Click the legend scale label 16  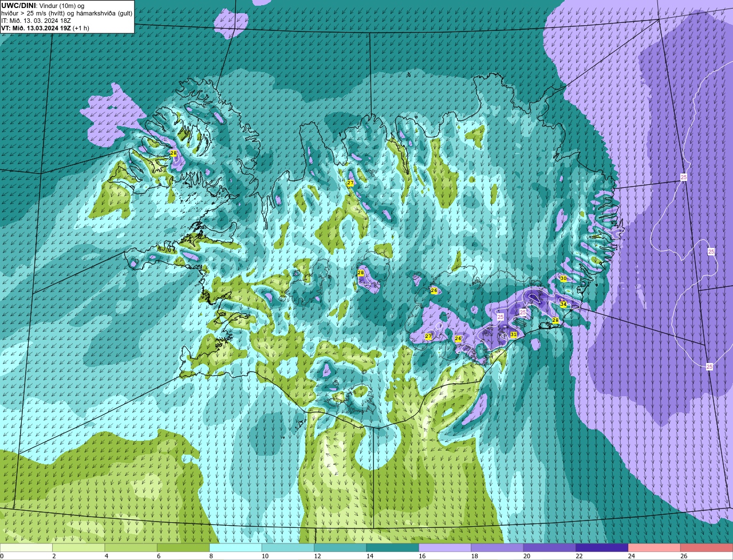pos(422,556)
